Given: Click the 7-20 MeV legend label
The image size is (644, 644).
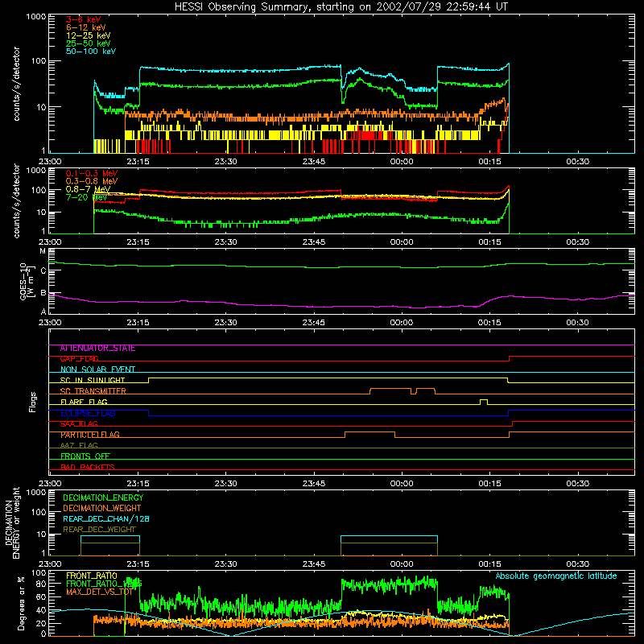Looking at the screenshot, I should pos(86,197).
